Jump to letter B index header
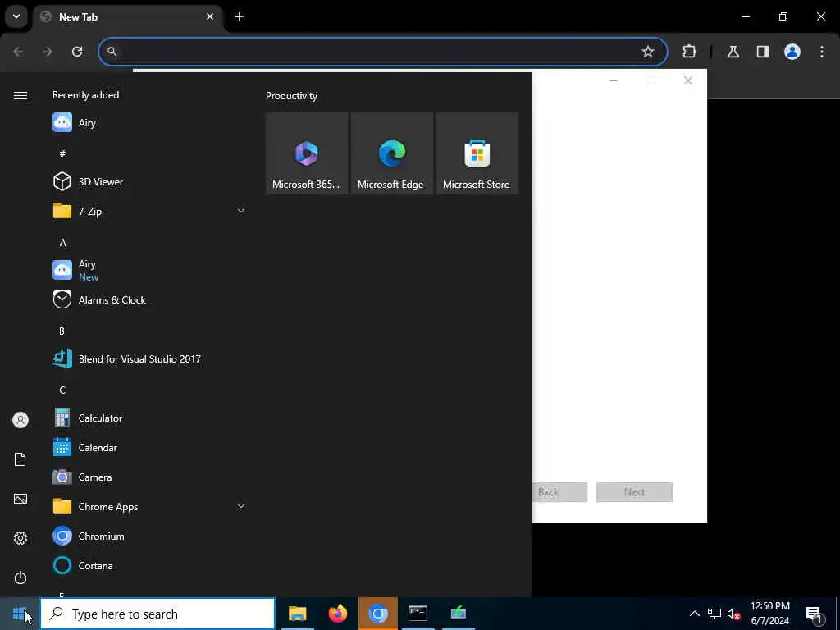 [x=62, y=331]
